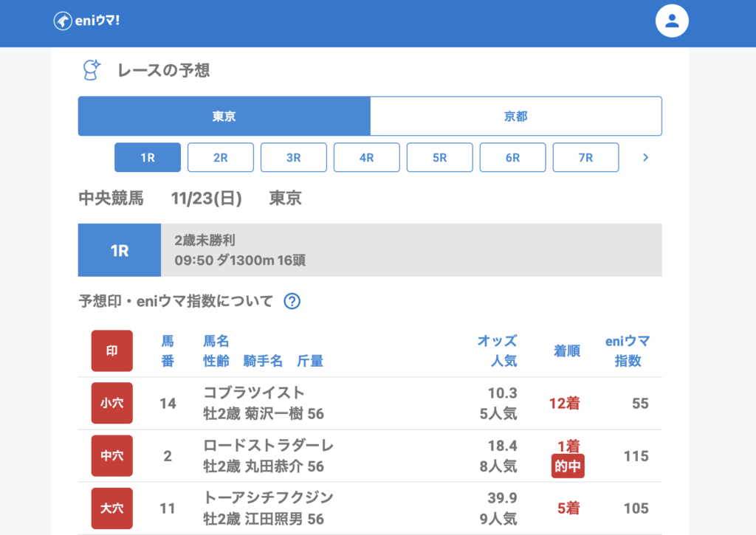This screenshot has width=756, height=535.
Task: Click the red 印 column header badge
Action: 111,351
